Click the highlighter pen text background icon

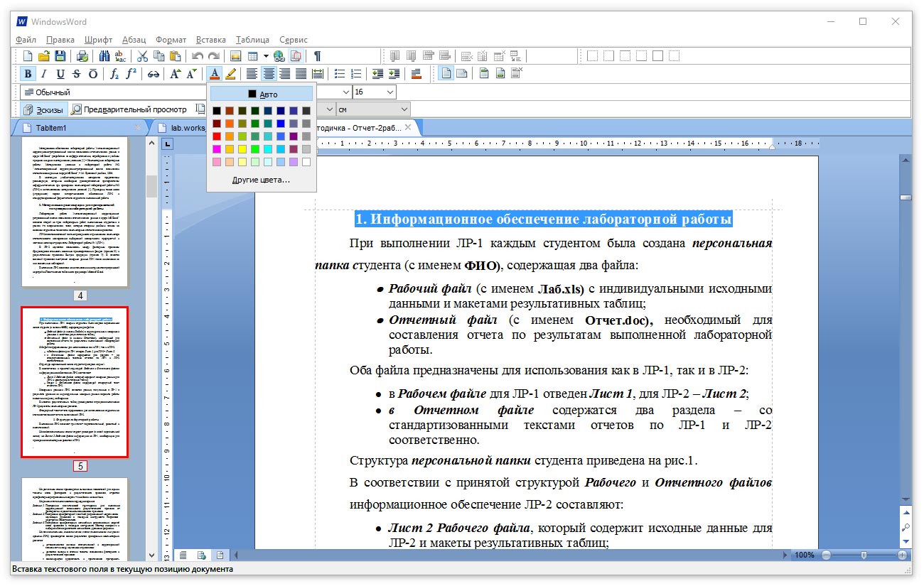click(230, 74)
